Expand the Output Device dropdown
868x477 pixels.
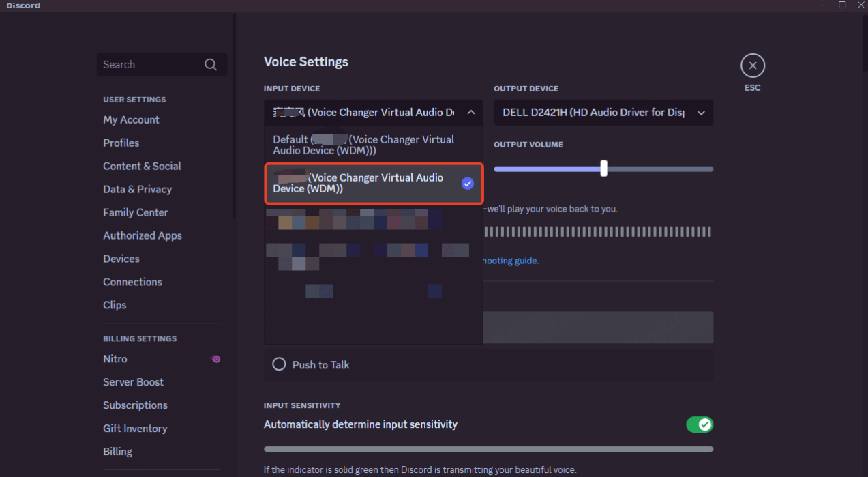701,113
